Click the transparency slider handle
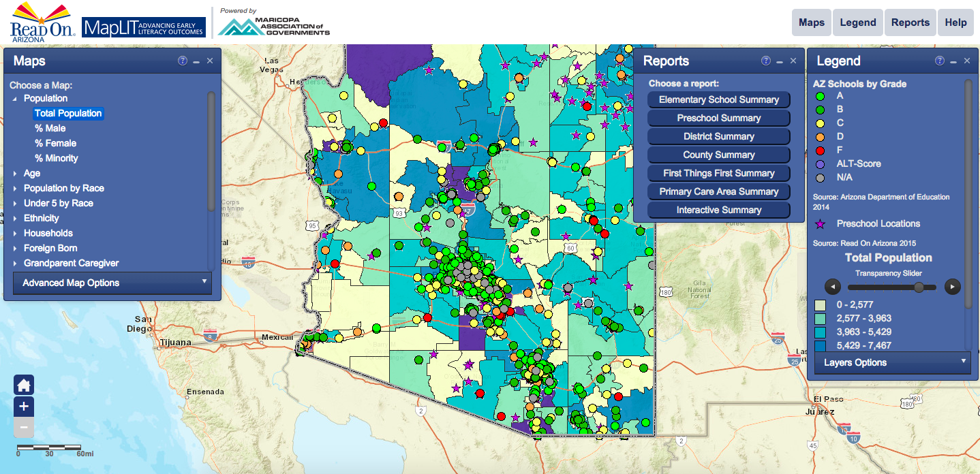980x474 pixels. click(x=919, y=287)
